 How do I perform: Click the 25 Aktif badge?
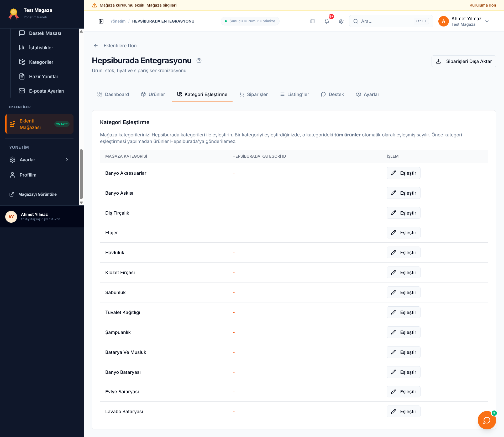62,124
